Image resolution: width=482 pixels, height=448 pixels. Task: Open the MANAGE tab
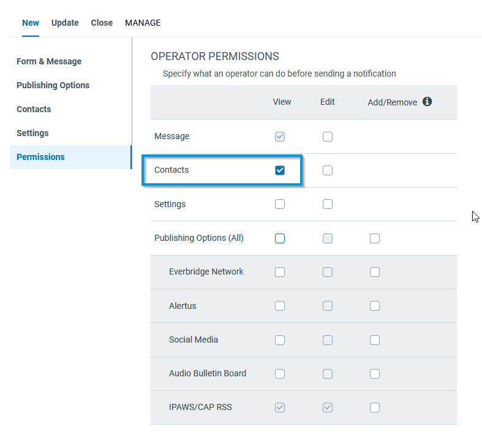[x=143, y=23]
